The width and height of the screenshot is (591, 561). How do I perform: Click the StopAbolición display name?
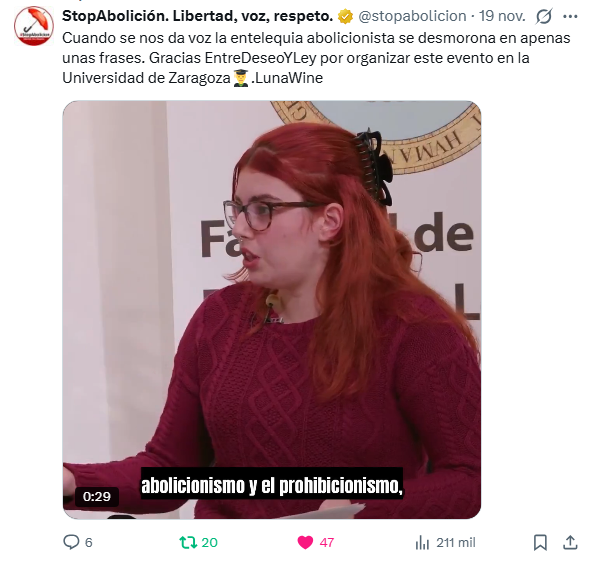coord(198,16)
